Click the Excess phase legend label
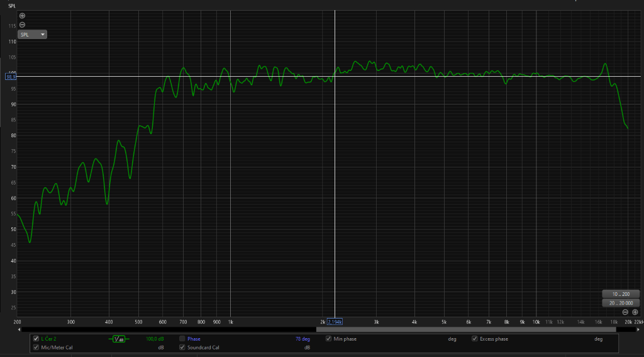The width and height of the screenshot is (644, 357). click(x=494, y=339)
